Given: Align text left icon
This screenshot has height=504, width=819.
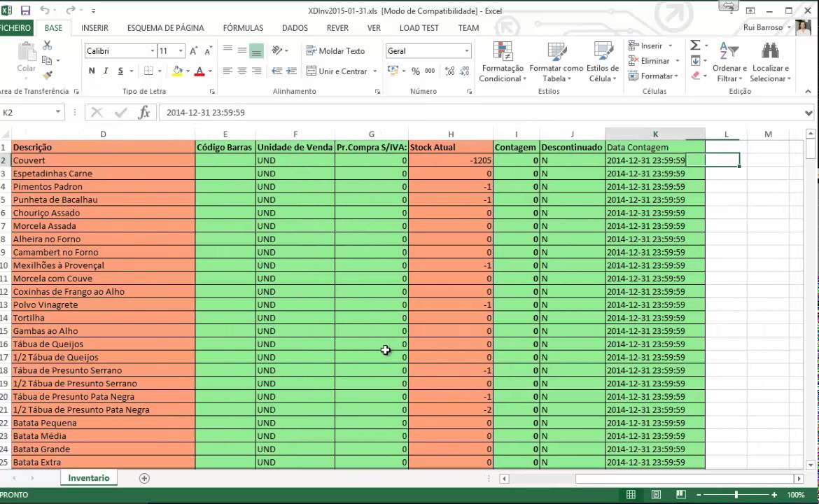Looking at the screenshot, I should pyautogui.click(x=227, y=71).
